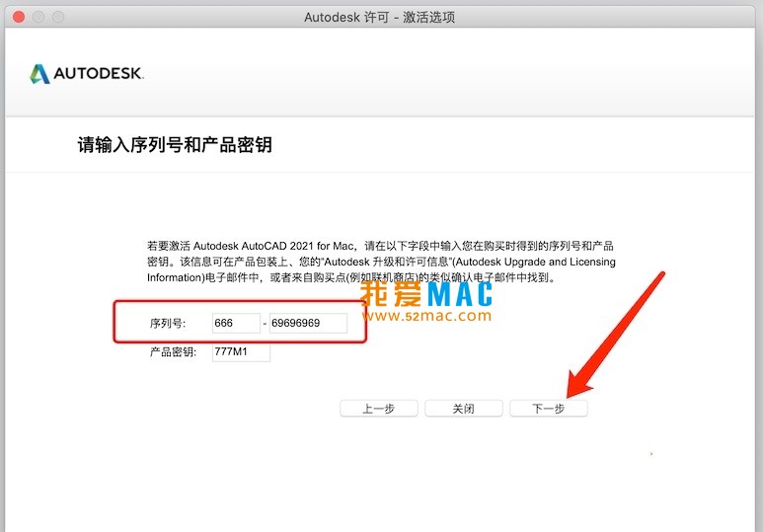The image size is (763, 532).
Task: Click the heading 请输入序列号和产品密钥
Action: tap(175, 144)
